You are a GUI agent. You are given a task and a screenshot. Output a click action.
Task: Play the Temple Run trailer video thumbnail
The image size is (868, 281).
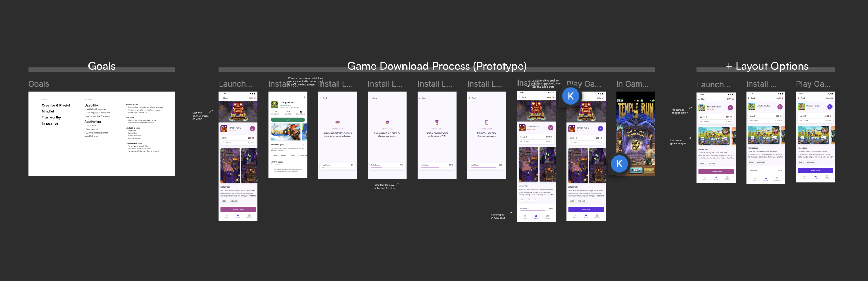pyautogui.click(x=285, y=132)
